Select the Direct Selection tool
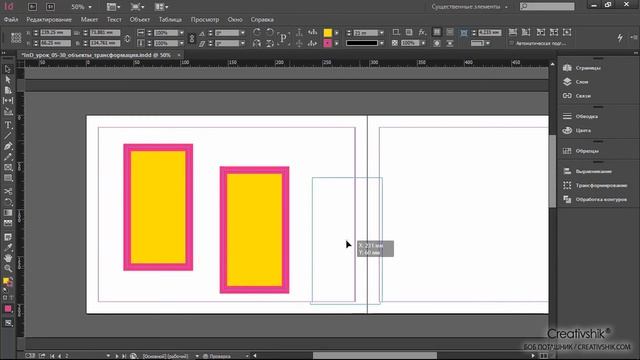 [x=8, y=80]
